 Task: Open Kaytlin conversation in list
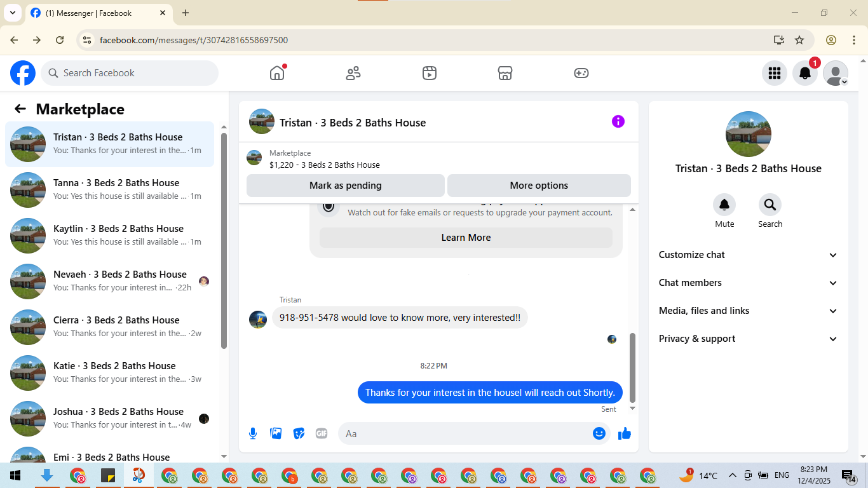tap(110, 236)
